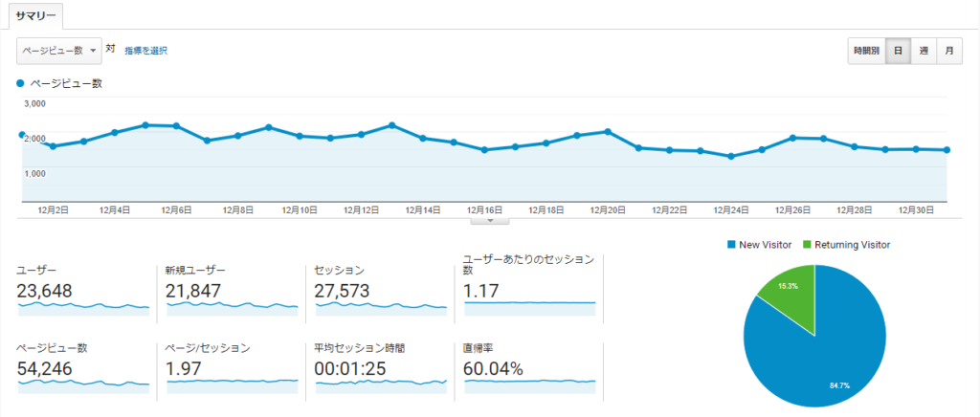The height and width of the screenshot is (417, 980).
Task: Click the blue ページビュー数 legend dot
Action: pos(20,83)
